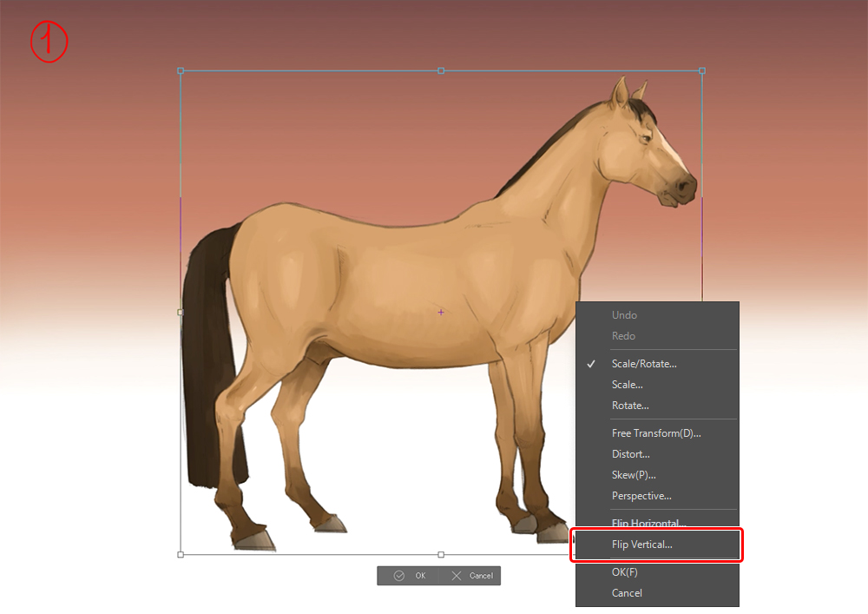Select the checked Scale/Rotate mode in context menu
The width and height of the screenshot is (868, 614).
pos(643,364)
